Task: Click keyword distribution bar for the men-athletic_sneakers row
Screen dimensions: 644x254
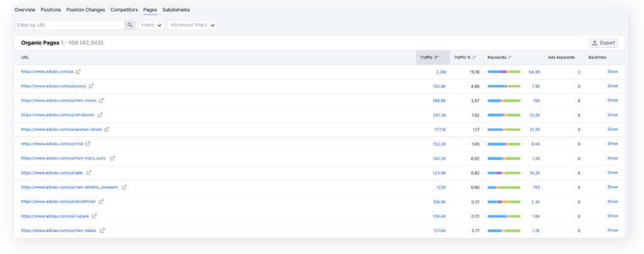Action: pyautogui.click(x=504, y=187)
